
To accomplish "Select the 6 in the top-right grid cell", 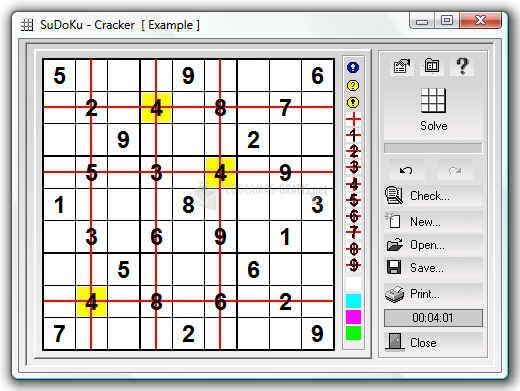I will coord(318,75).
